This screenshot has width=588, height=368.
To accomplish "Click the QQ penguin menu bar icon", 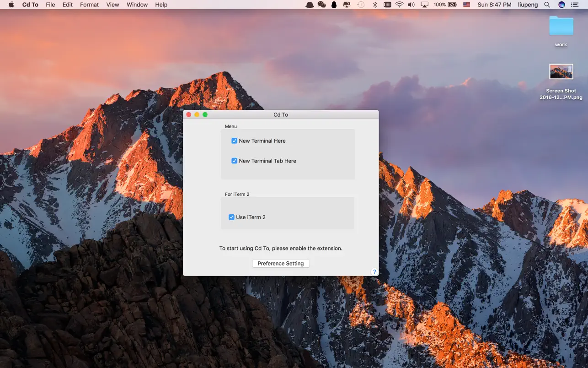I will pyautogui.click(x=334, y=5).
